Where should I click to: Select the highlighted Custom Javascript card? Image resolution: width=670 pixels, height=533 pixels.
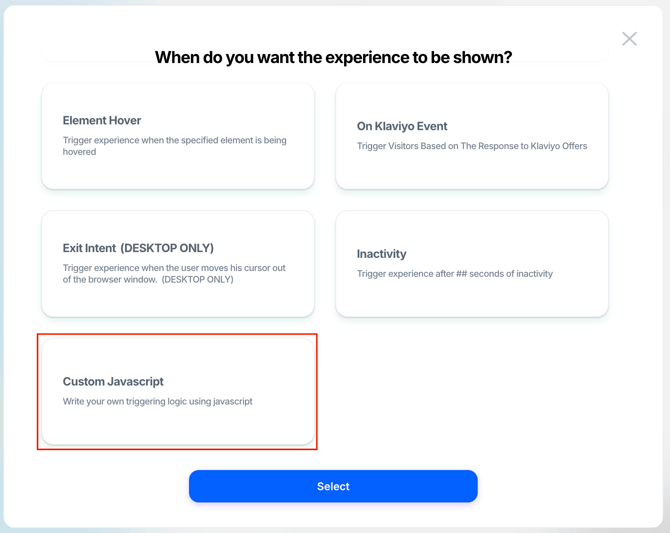pos(178,392)
